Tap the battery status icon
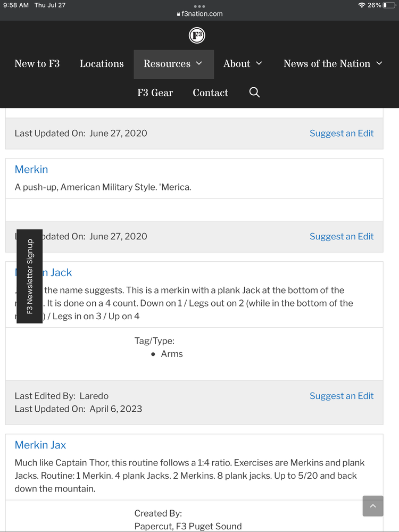The height and width of the screenshot is (532, 399). click(389, 5)
